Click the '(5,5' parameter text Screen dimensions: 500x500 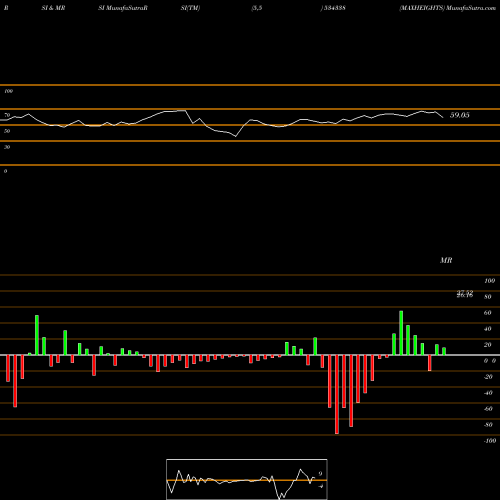pyautogui.click(x=257, y=8)
